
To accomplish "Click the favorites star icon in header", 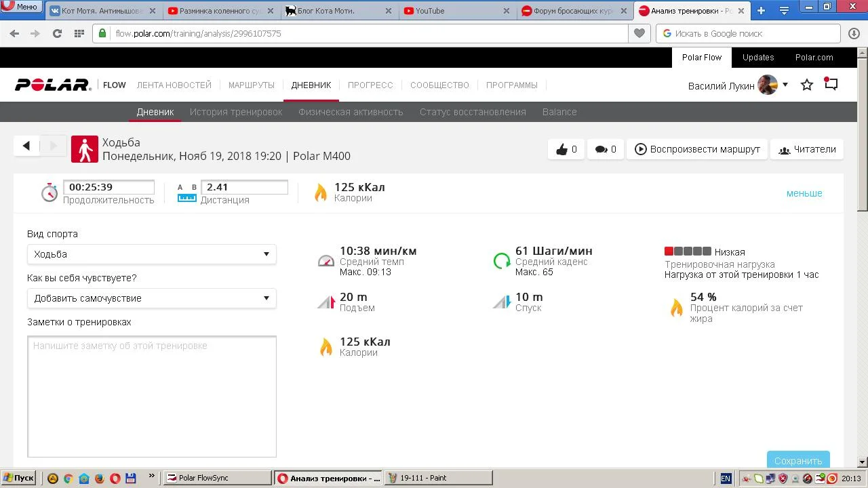I will (807, 85).
